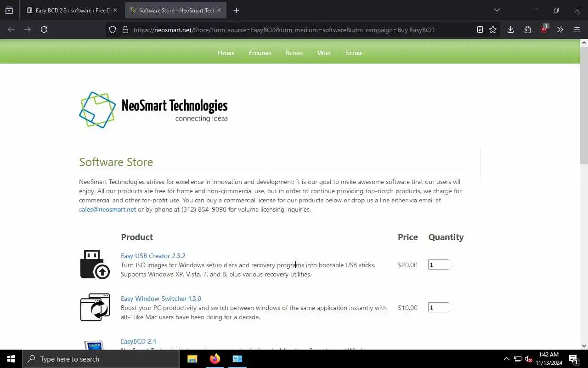Click the tracking protection shield icon

coord(113,29)
